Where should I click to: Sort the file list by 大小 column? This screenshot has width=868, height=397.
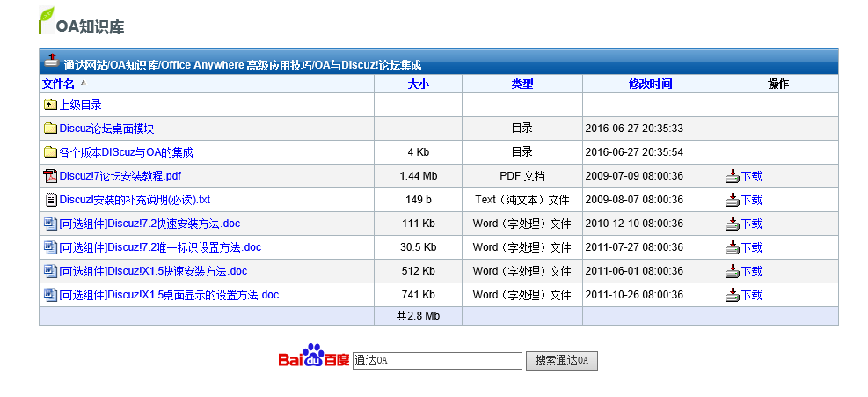[418, 84]
